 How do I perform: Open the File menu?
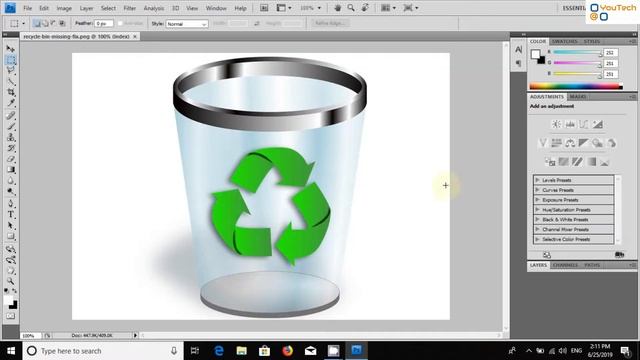point(28,8)
